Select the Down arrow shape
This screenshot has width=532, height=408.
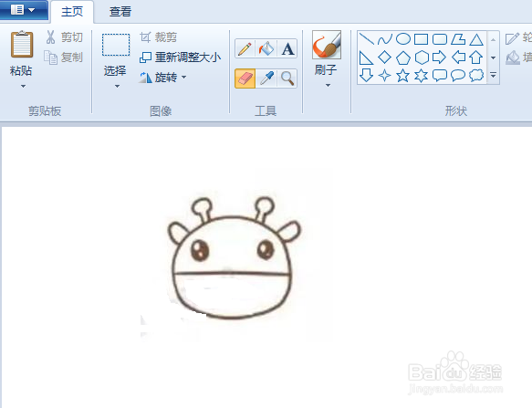[x=366, y=76]
